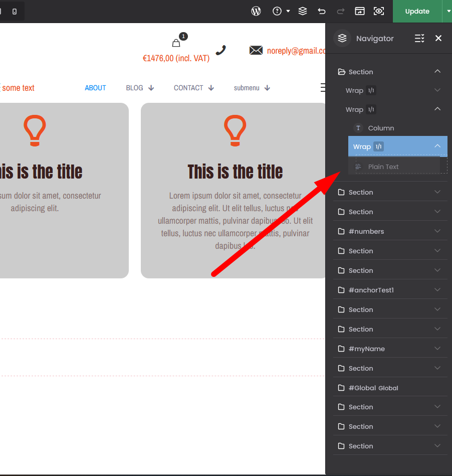Open the preview eye icon
This screenshot has width=452, height=476.
click(379, 11)
